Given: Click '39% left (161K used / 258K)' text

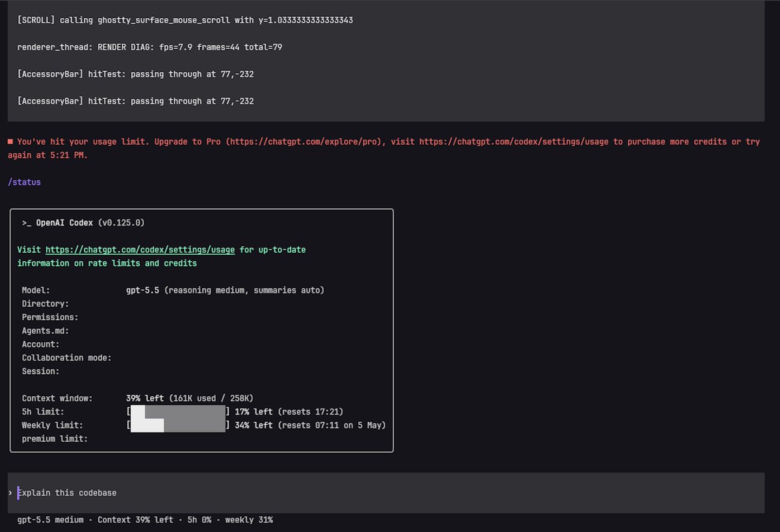Looking at the screenshot, I should (x=190, y=398).
